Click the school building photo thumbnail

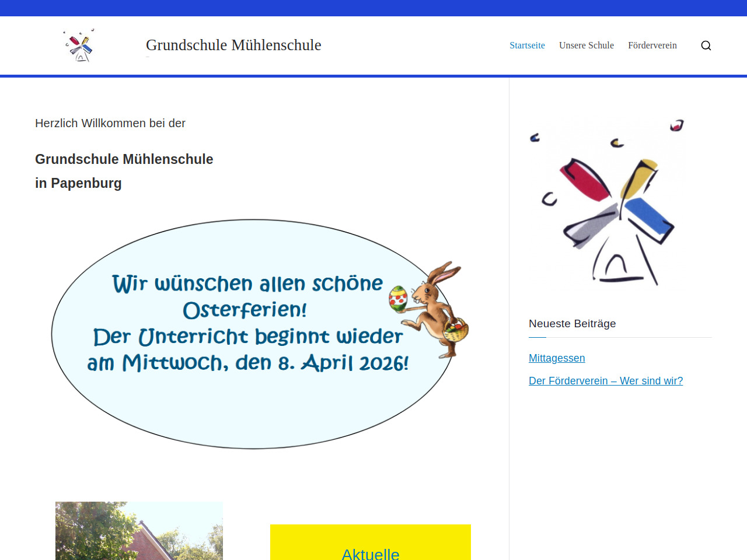point(139,530)
